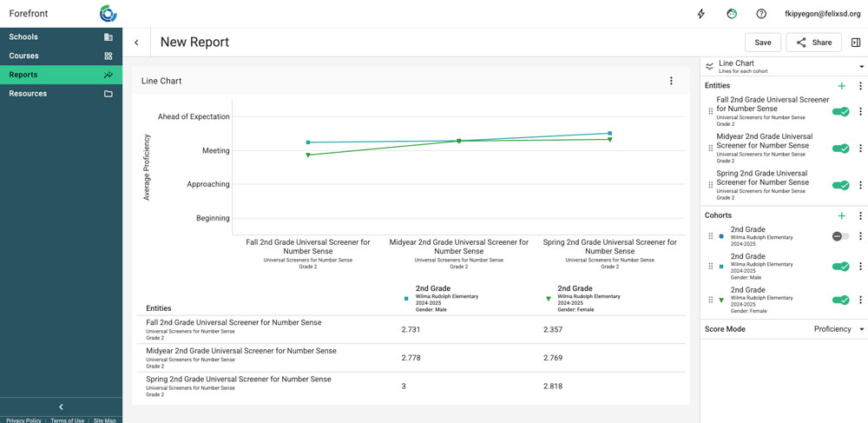This screenshot has width=868, height=423.
Task: Open the Privacy Policy link
Action: click(x=23, y=420)
